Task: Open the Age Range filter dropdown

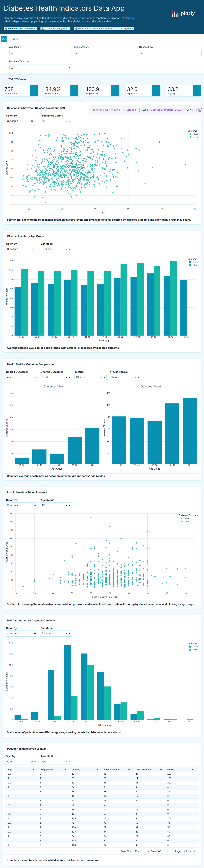Action: [x=40, y=53]
